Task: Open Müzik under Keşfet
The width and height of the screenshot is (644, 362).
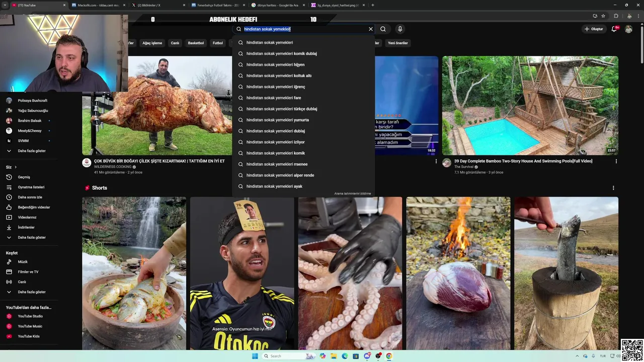Action: click(23, 262)
